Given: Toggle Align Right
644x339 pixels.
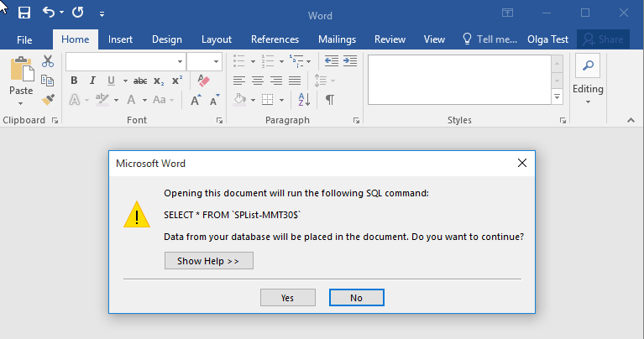Looking at the screenshot, I should (276, 81).
